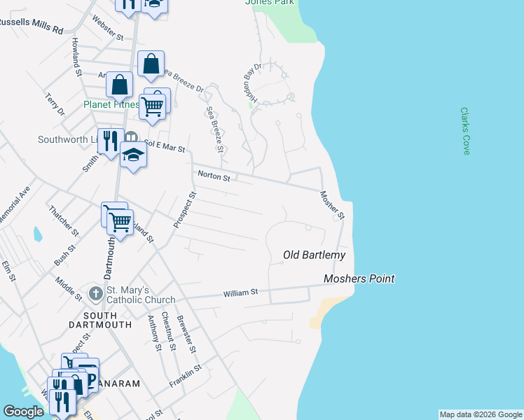Click the Google logo

23,412
